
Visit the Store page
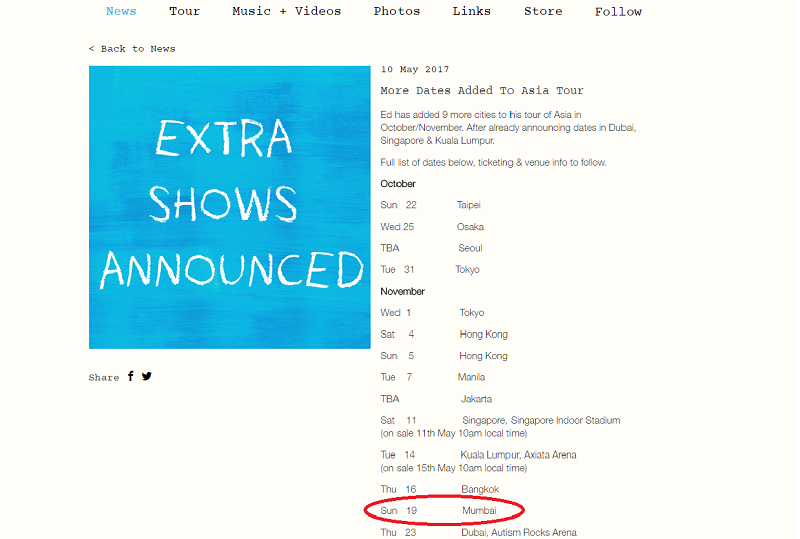pos(543,12)
